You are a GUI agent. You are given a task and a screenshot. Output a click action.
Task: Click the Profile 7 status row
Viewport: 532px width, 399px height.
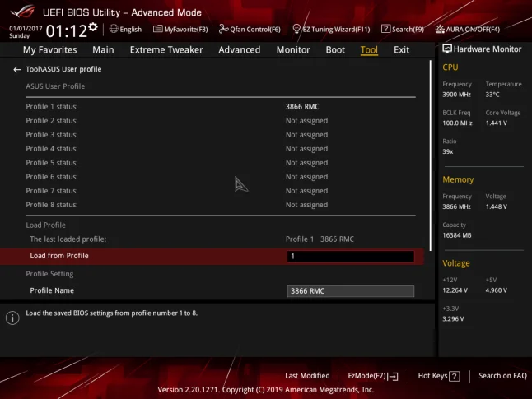(x=221, y=191)
